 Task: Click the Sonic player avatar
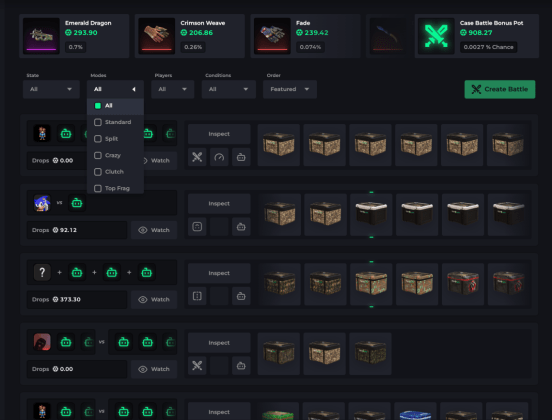[x=42, y=203]
